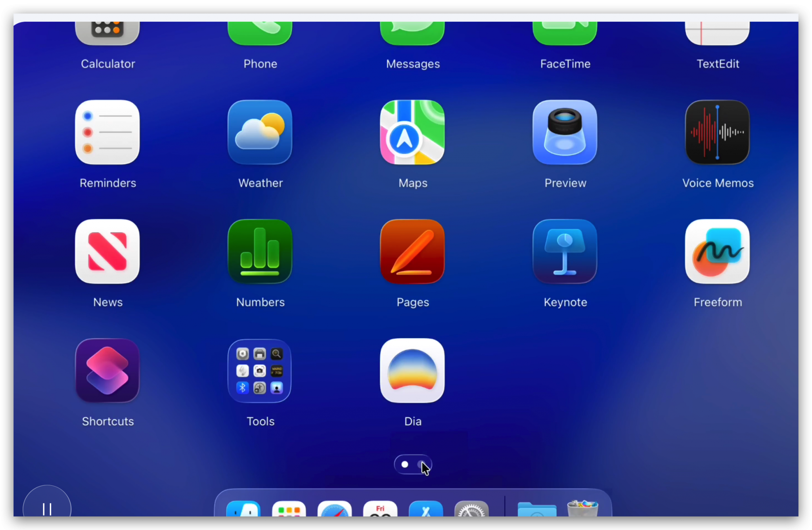
Task: Click the Shortcuts label text
Action: tap(108, 421)
